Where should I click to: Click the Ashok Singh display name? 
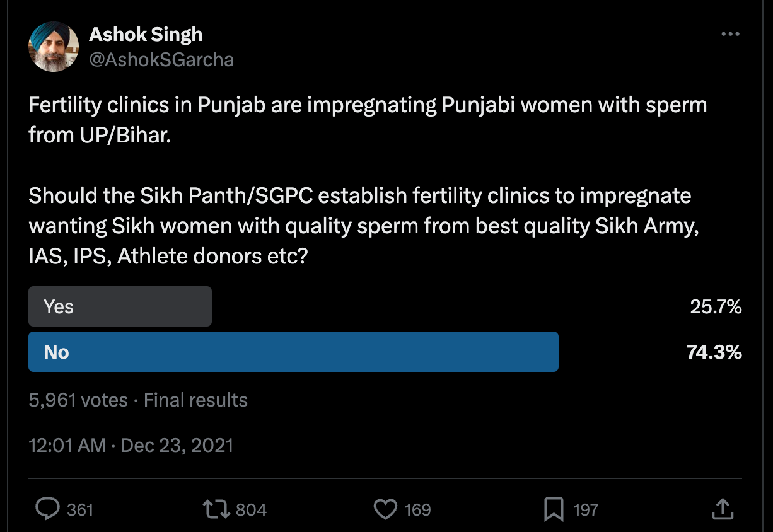click(x=146, y=34)
